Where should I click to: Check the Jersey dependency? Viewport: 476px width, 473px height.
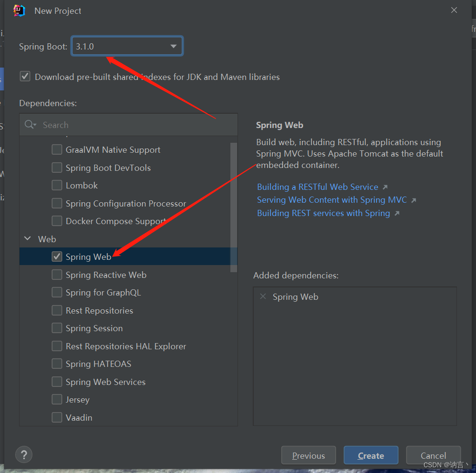point(57,400)
